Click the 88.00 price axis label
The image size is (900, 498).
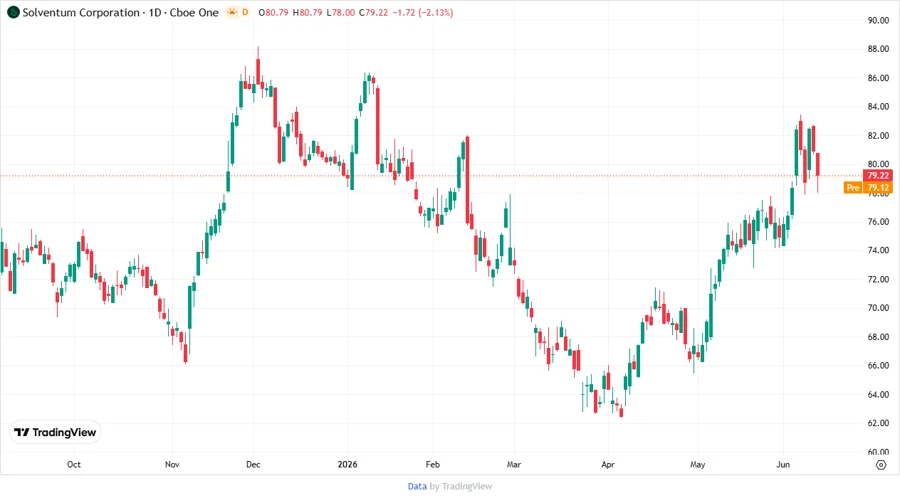878,49
